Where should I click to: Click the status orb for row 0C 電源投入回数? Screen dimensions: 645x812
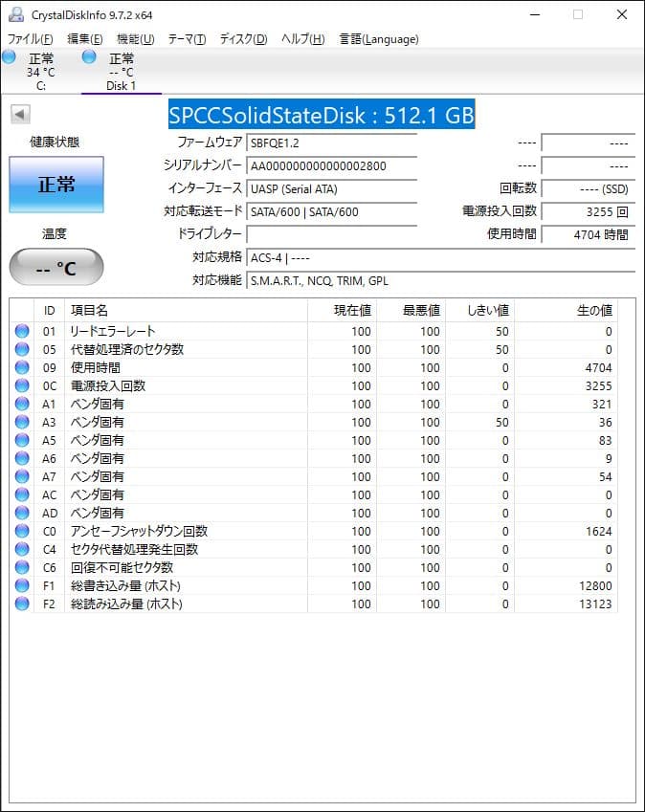(22, 385)
